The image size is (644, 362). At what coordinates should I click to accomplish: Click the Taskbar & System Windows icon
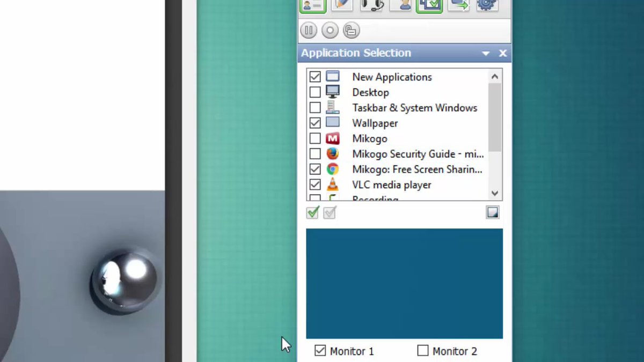point(332,107)
